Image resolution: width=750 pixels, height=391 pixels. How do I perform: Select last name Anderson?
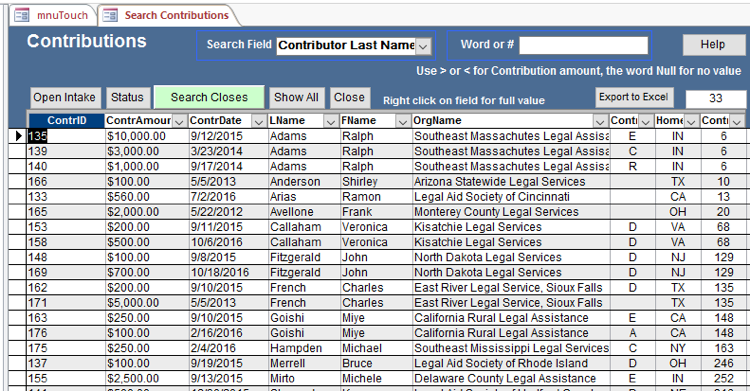pyautogui.click(x=303, y=182)
